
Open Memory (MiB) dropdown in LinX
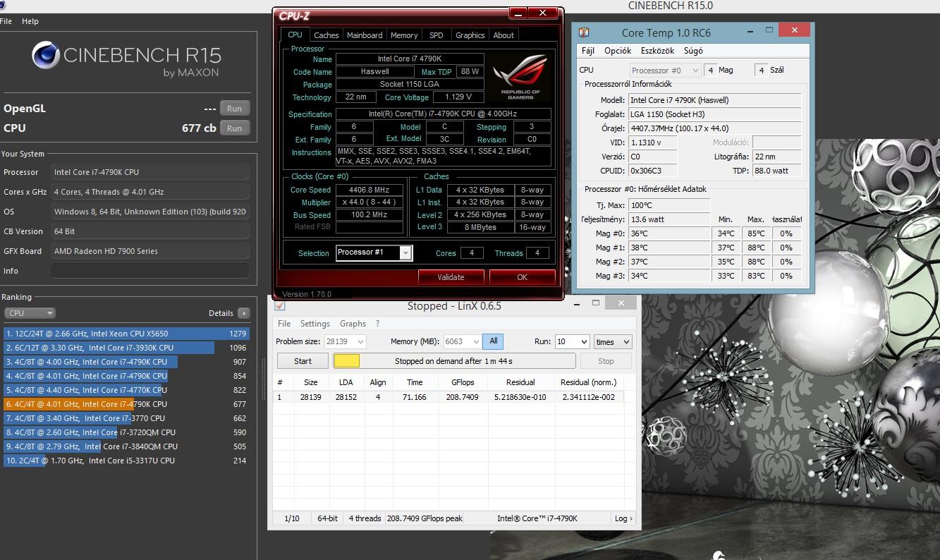463,341
